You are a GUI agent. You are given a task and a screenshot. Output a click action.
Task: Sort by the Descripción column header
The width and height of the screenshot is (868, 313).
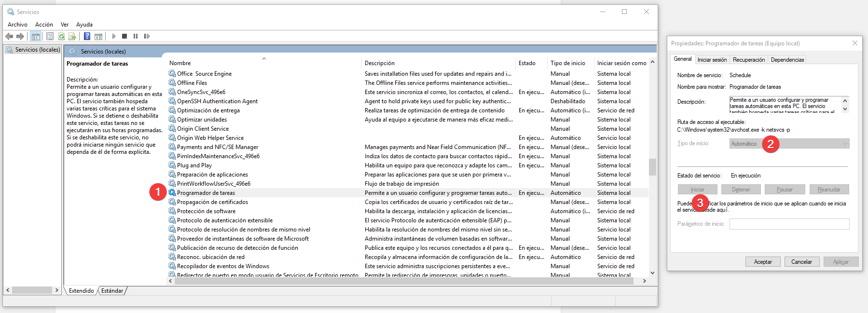[x=380, y=63]
